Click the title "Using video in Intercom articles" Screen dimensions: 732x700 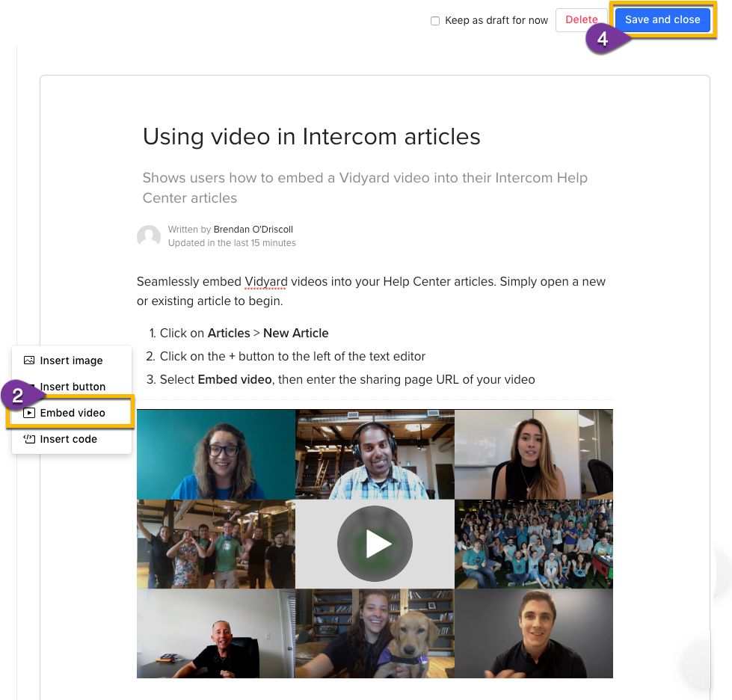[x=312, y=137]
